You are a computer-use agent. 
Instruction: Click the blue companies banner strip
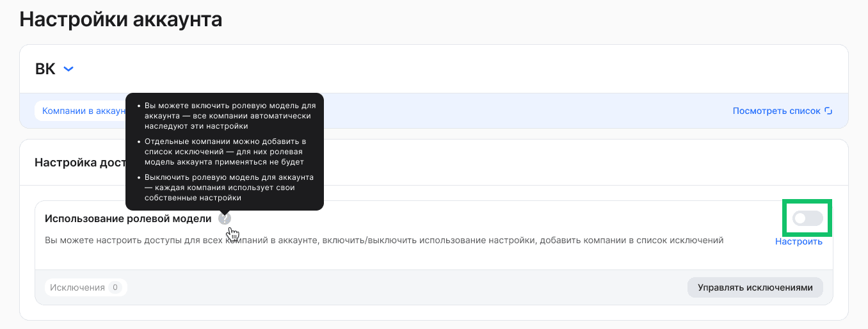coord(512,111)
